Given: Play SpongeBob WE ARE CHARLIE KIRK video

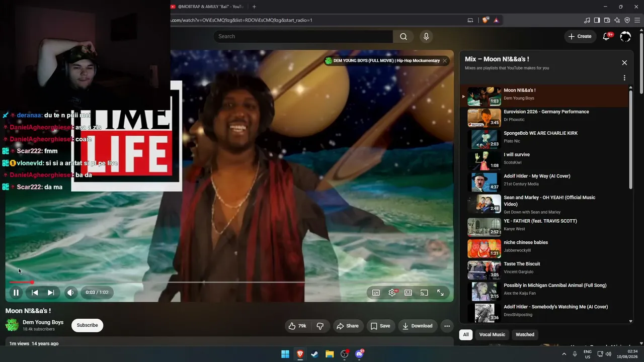Looking at the screenshot, I should [x=546, y=139].
